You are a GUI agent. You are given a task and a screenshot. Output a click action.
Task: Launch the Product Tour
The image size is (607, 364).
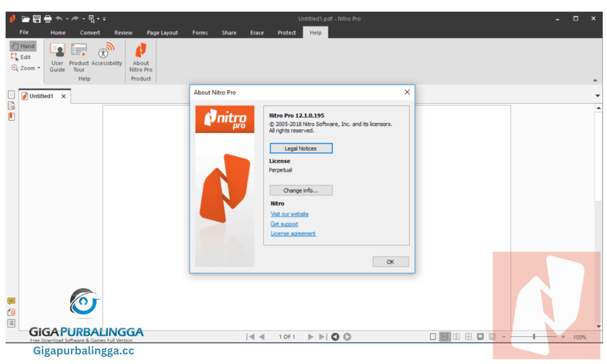pos(79,58)
